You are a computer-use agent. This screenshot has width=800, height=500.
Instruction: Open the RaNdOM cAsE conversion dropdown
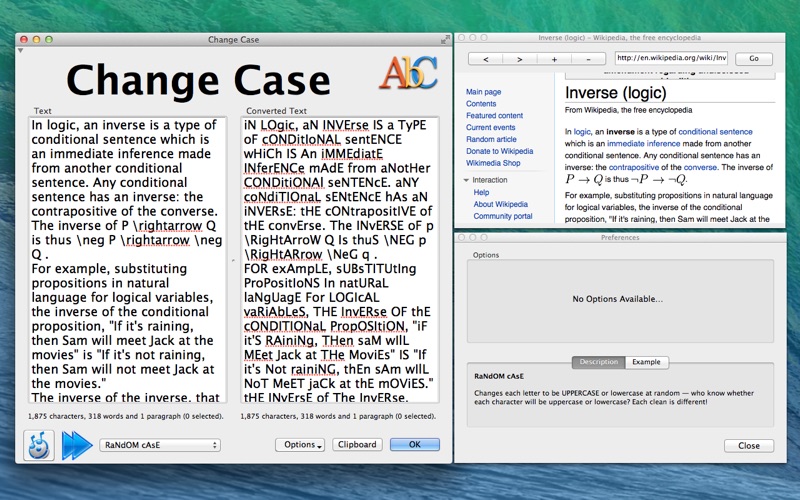(160, 445)
